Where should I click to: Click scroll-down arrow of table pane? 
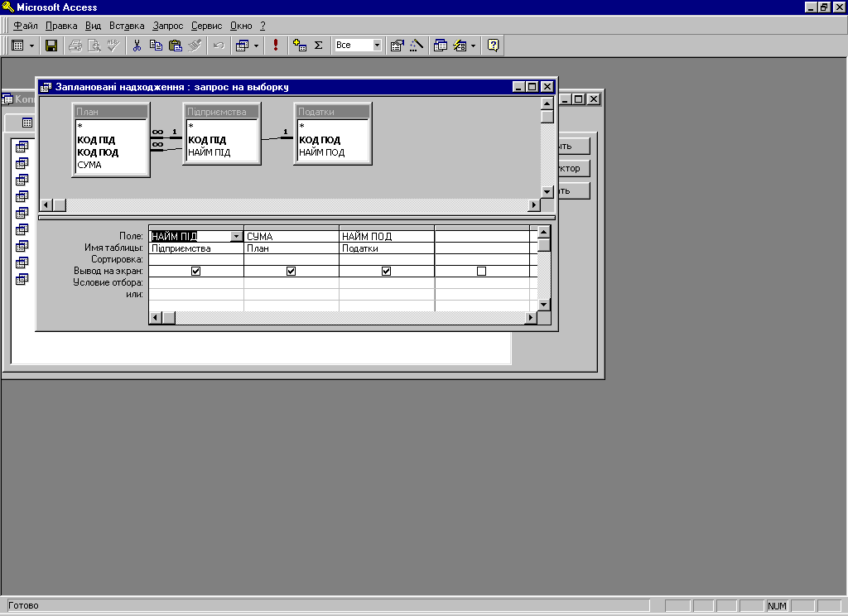click(547, 191)
